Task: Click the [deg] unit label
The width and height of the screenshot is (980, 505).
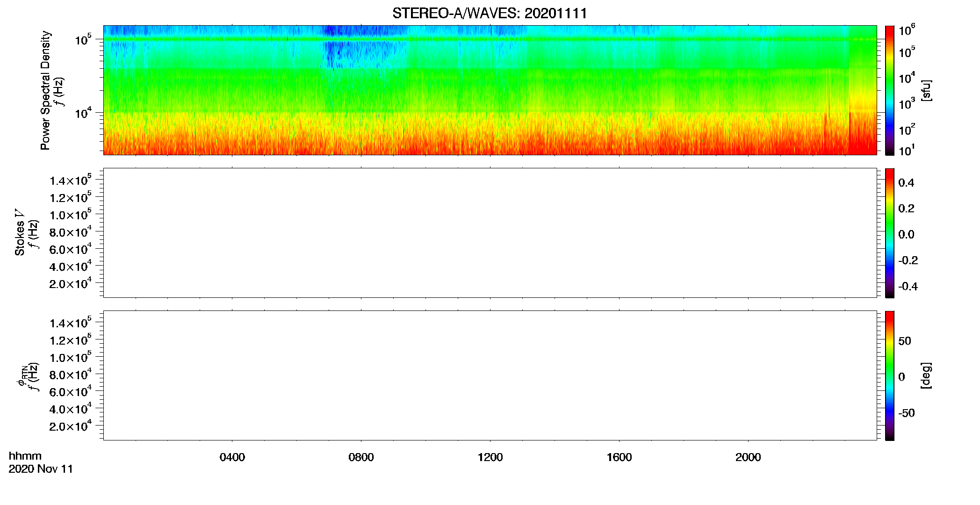Action: [x=926, y=375]
